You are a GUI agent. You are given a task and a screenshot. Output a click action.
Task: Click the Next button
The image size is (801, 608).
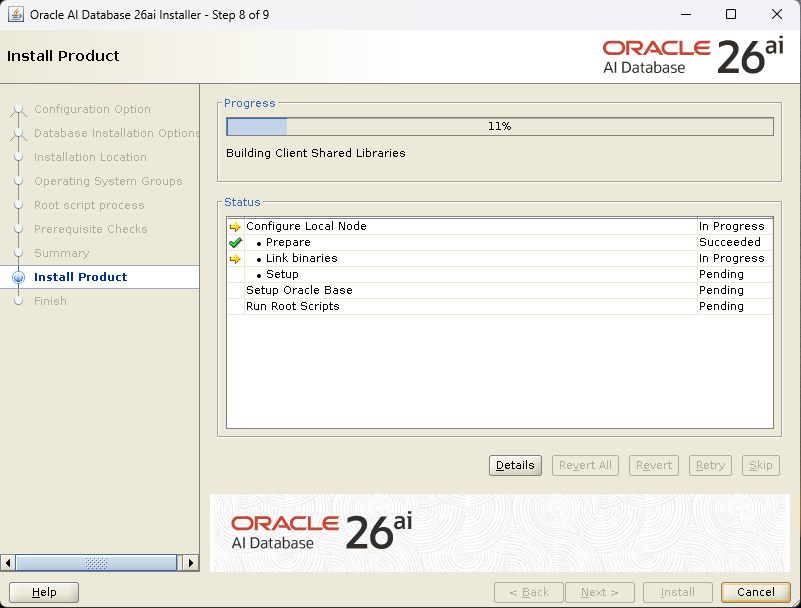click(x=600, y=592)
